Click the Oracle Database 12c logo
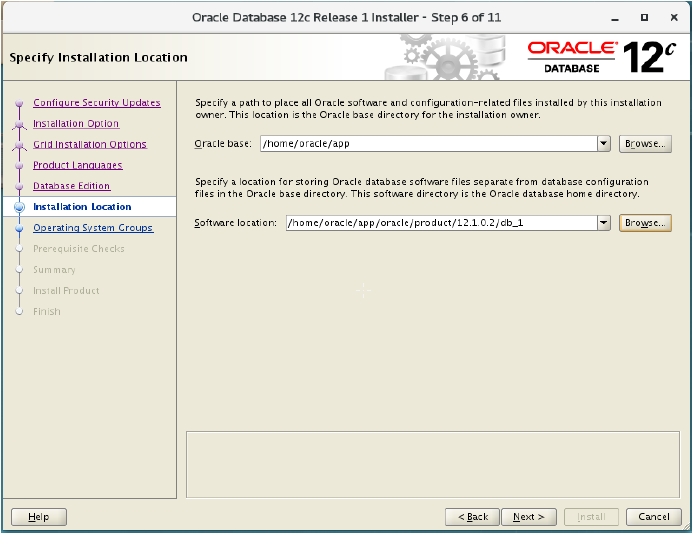The width and height of the screenshot is (693, 534). point(602,57)
